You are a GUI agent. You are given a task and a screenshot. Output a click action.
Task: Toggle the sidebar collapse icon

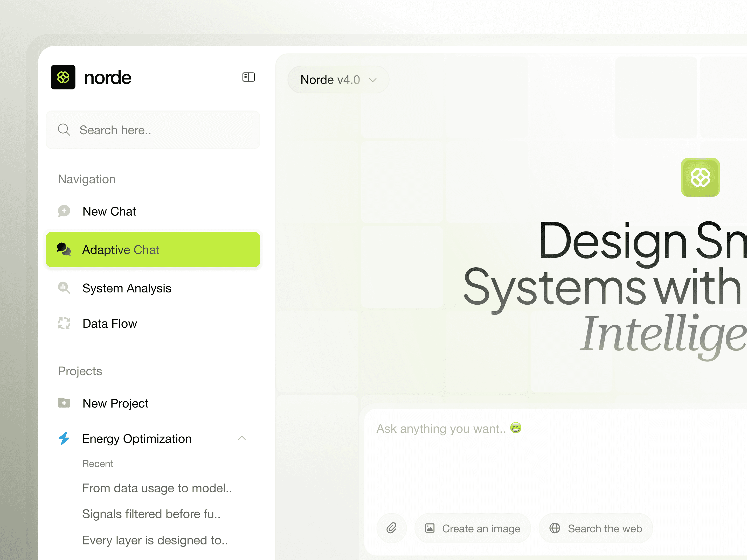click(248, 77)
